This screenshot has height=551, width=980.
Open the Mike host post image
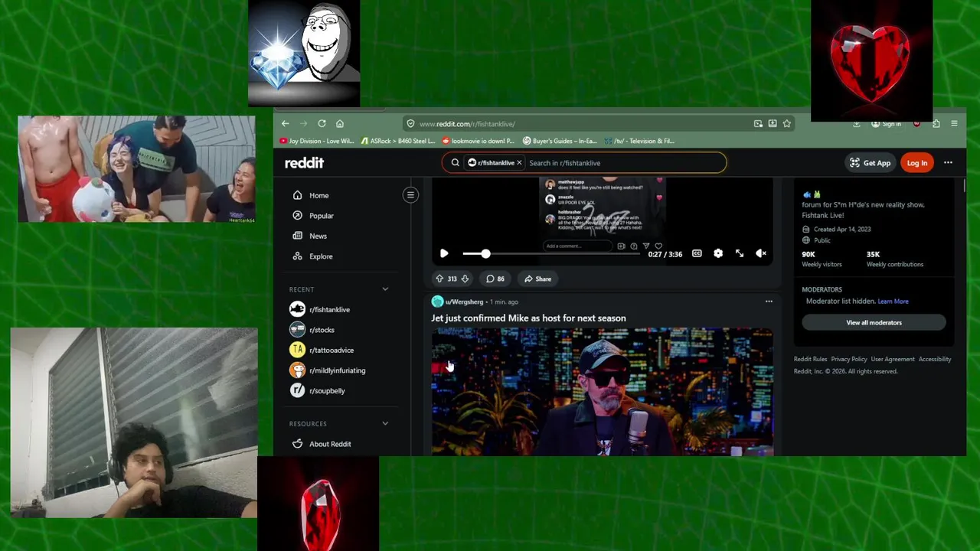pos(602,392)
